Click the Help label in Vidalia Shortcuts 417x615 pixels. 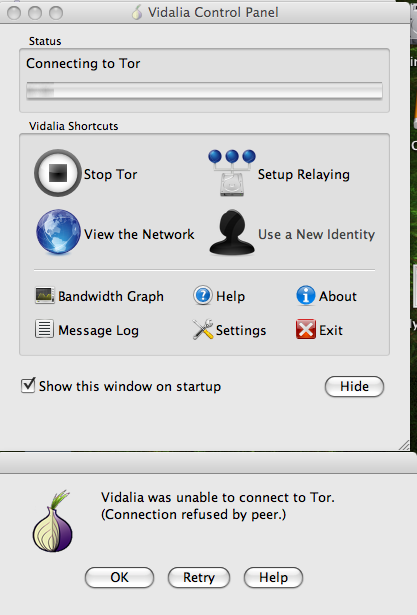(231, 296)
